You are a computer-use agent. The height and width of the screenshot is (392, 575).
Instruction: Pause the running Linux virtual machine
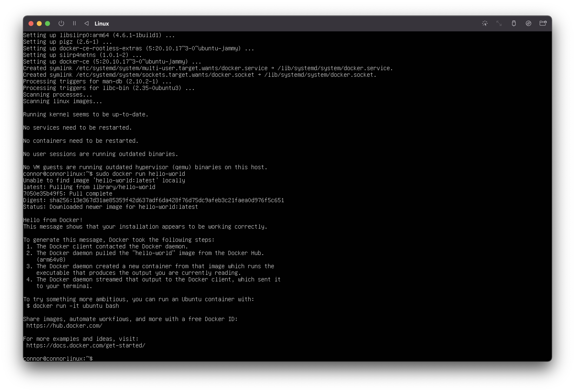74,24
